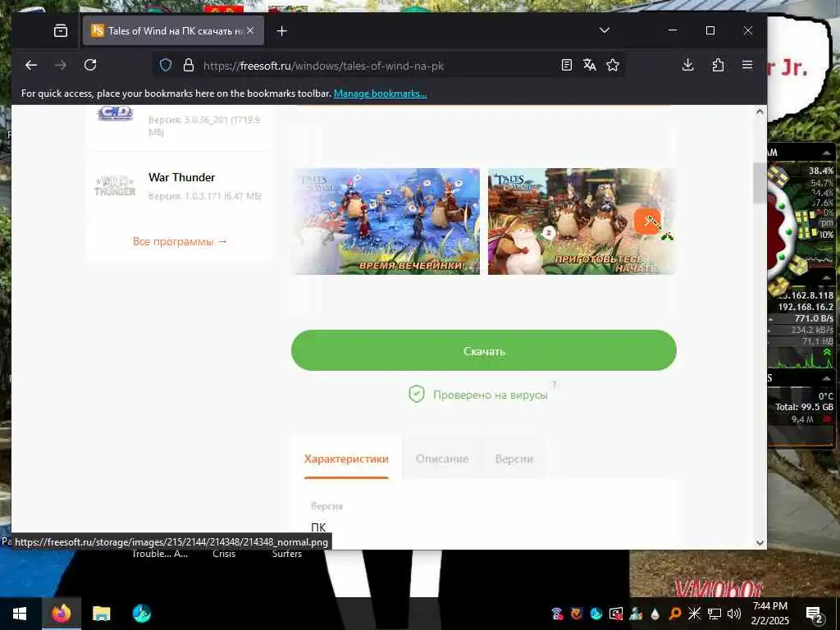Open the ВРЕМЯ ВЕЧЕРИНКИ screenshot thumbnail

[386, 221]
